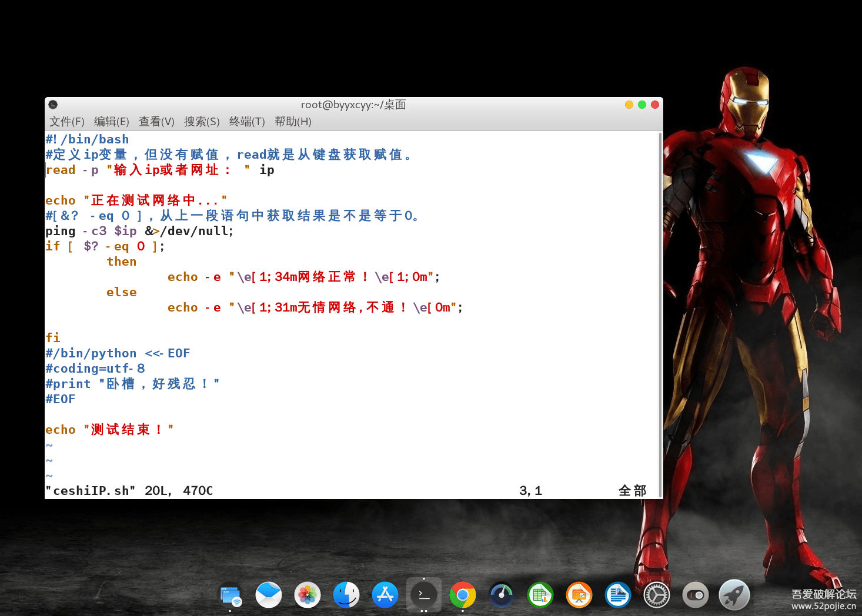Click the '#定义ip变量' comment line

pos(230,155)
